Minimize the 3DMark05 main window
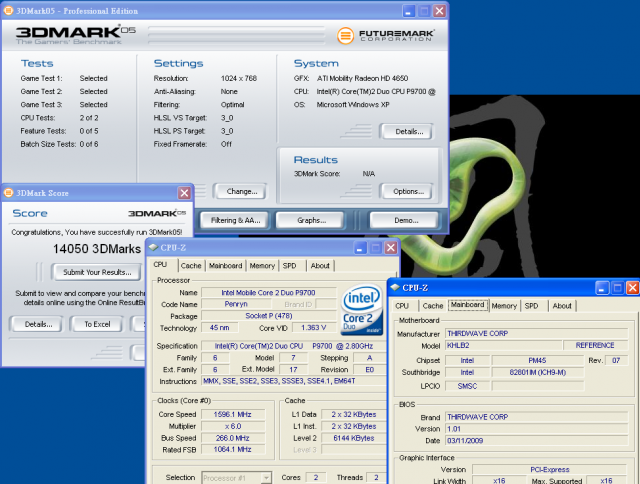The image size is (640, 484). (408, 11)
